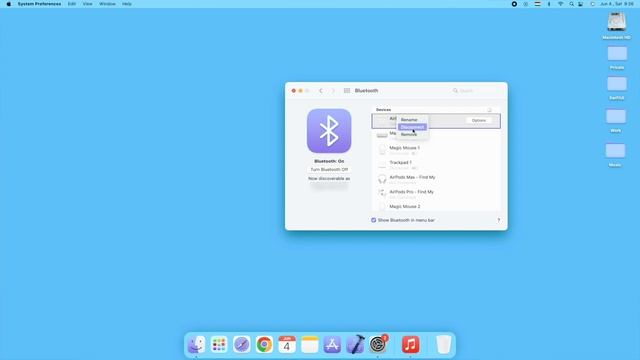Show all preferences grid icon
The image size is (640, 360).
pyautogui.click(x=347, y=91)
